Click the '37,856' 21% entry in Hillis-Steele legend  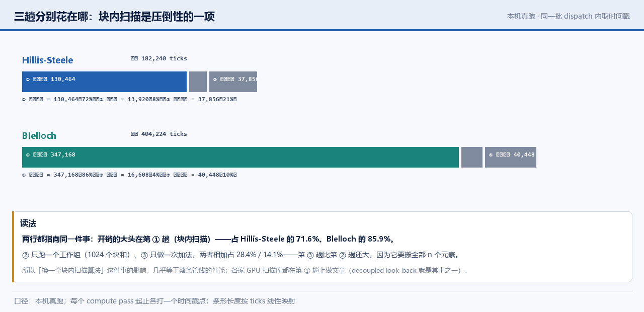coord(202,100)
